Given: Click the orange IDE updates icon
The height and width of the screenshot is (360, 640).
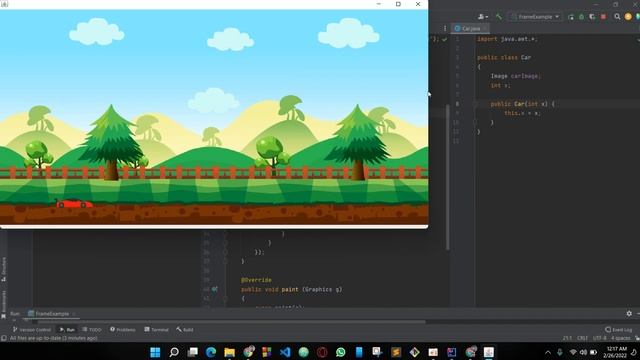Looking at the screenshot, I should (628, 17).
